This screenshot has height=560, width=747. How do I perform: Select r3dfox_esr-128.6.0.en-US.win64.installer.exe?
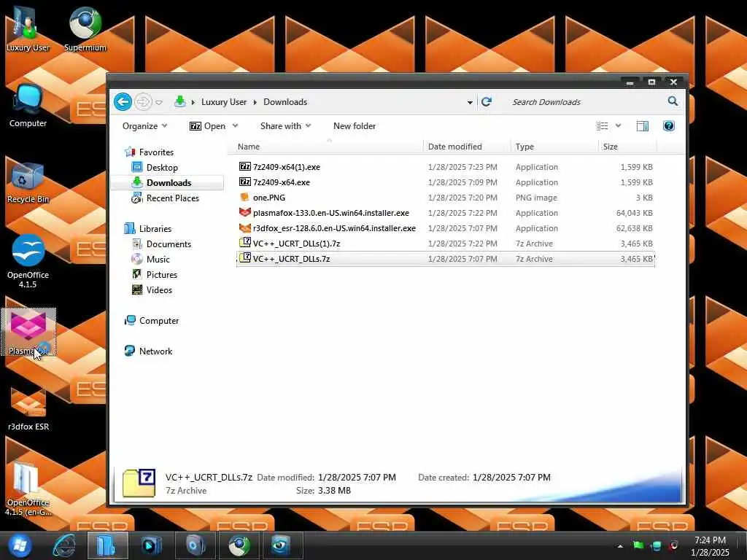coord(446,228)
